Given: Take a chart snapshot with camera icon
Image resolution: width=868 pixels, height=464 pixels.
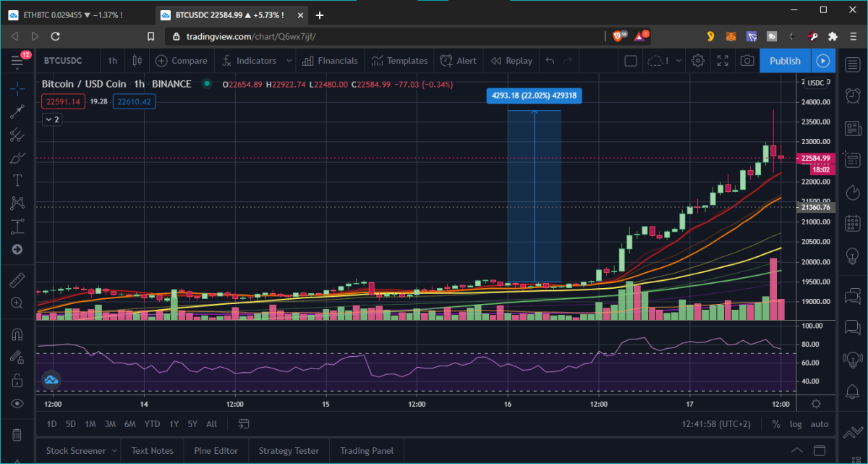Looking at the screenshot, I should 746,61.
